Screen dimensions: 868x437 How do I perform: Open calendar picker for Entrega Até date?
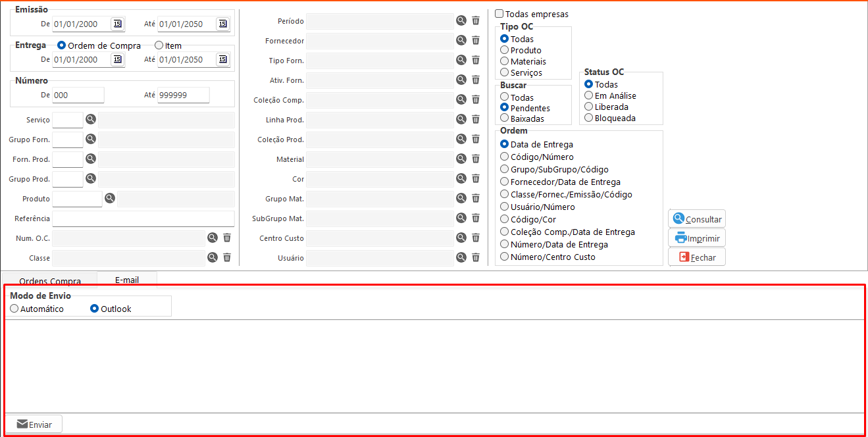[x=222, y=59]
